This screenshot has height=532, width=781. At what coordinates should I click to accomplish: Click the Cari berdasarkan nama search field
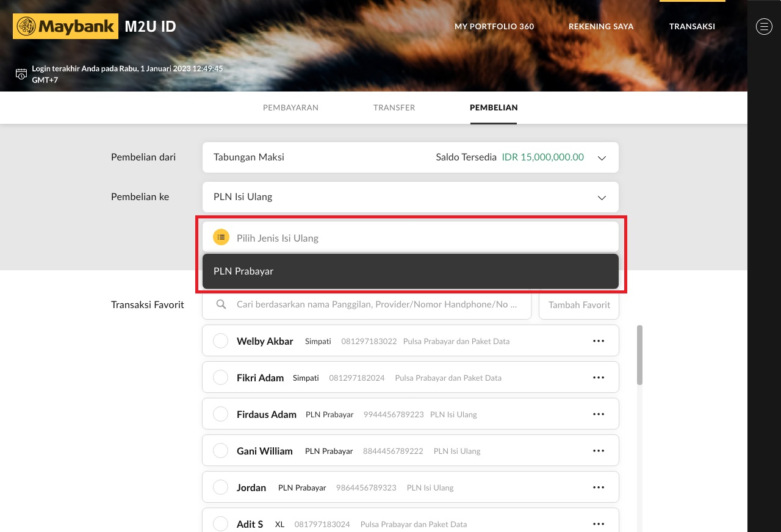pos(367,304)
